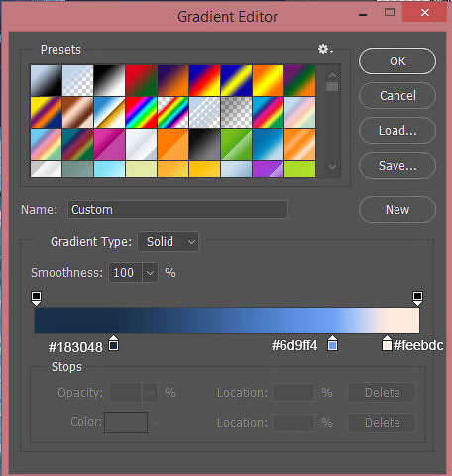Click the Delete button in Color row
The image size is (452, 476).
pos(382,422)
